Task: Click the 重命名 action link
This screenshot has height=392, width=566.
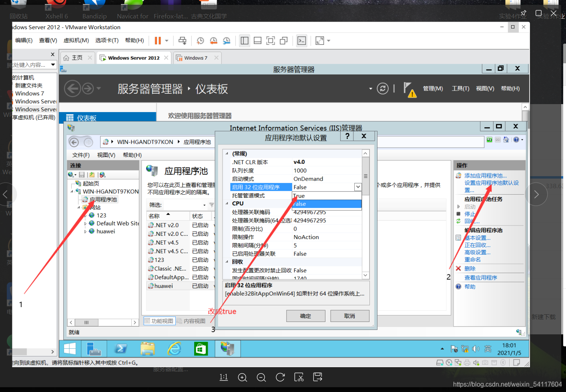Action: 472,259
